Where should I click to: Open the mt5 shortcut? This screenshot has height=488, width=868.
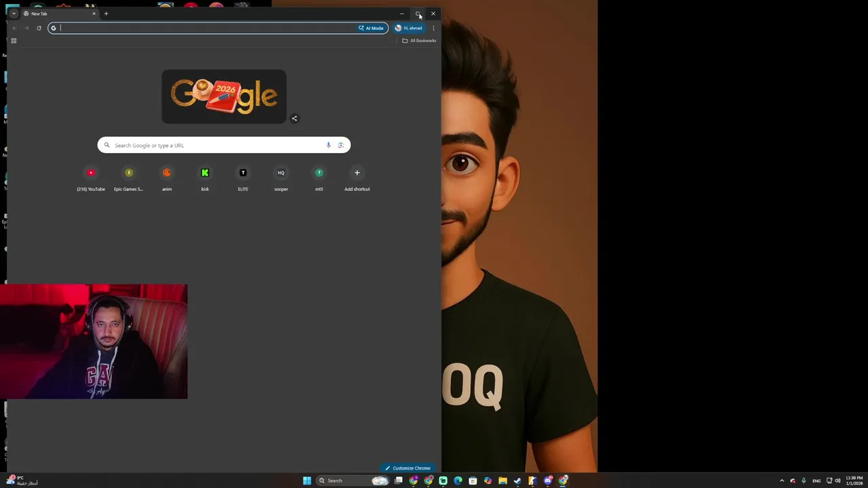[319, 179]
